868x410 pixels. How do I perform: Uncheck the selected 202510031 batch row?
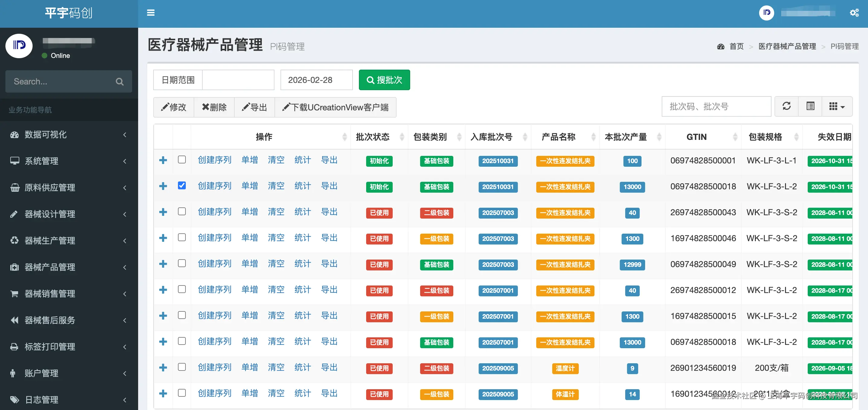click(x=182, y=186)
